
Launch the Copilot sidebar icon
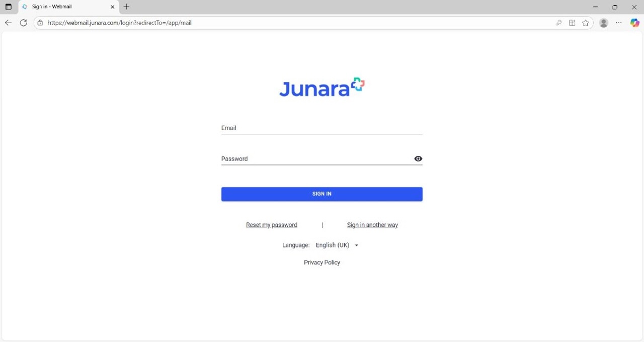pyautogui.click(x=635, y=23)
